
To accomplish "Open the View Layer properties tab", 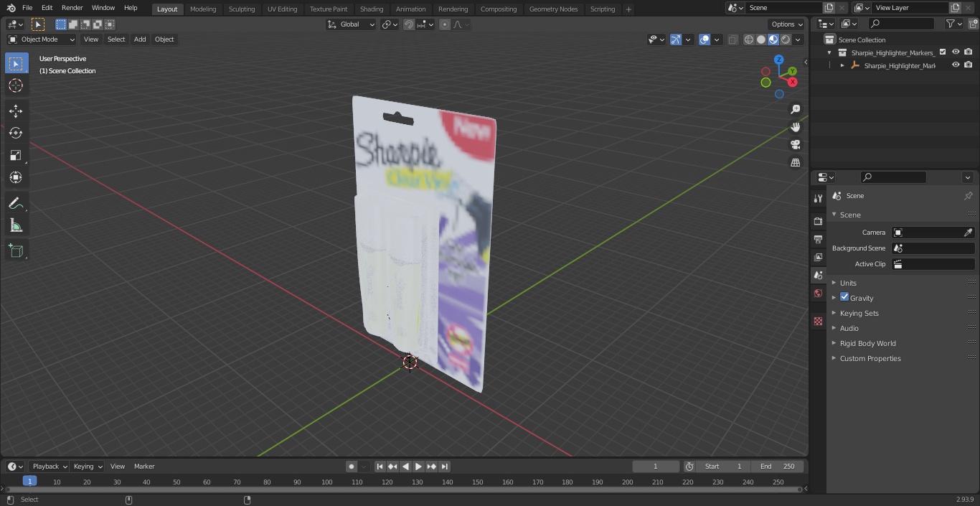I will (x=818, y=257).
